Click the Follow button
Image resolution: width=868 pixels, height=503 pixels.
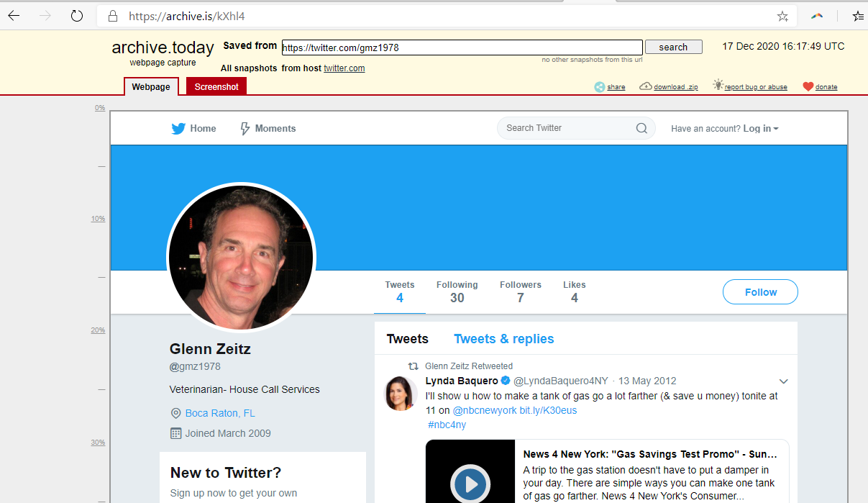coord(760,292)
